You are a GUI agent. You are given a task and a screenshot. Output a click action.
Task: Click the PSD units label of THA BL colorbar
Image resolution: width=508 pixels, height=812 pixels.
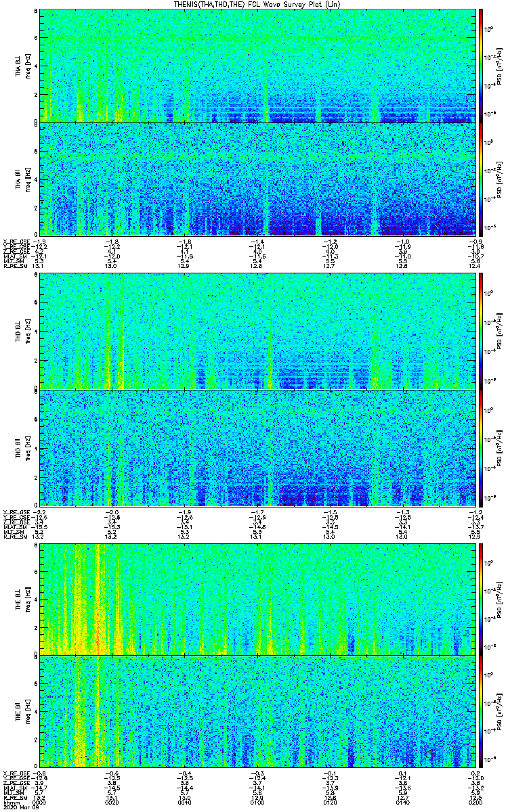[501, 66]
